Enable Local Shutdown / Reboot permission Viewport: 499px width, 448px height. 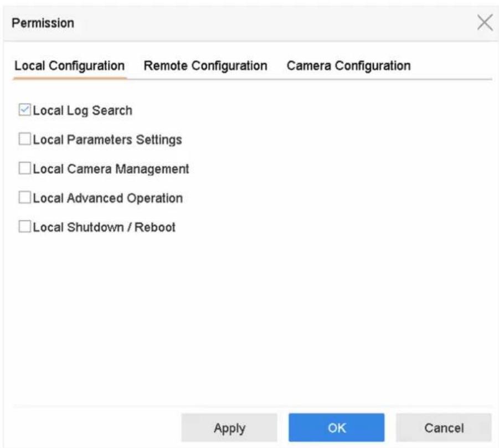pos(24,227)
